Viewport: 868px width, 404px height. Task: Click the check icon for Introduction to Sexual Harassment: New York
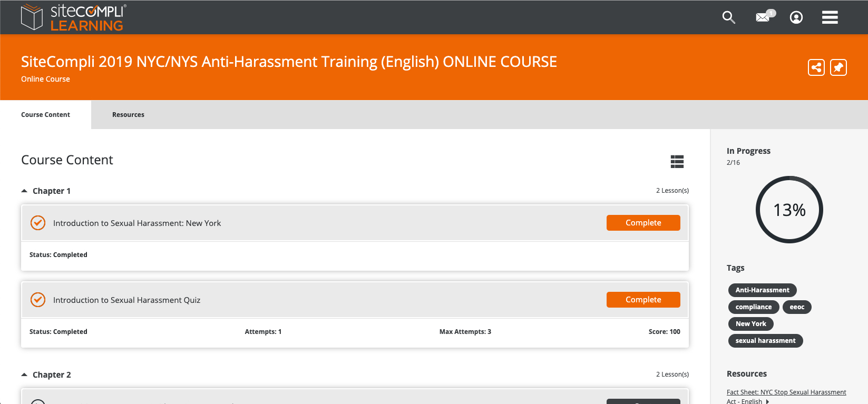coord(38,223)
